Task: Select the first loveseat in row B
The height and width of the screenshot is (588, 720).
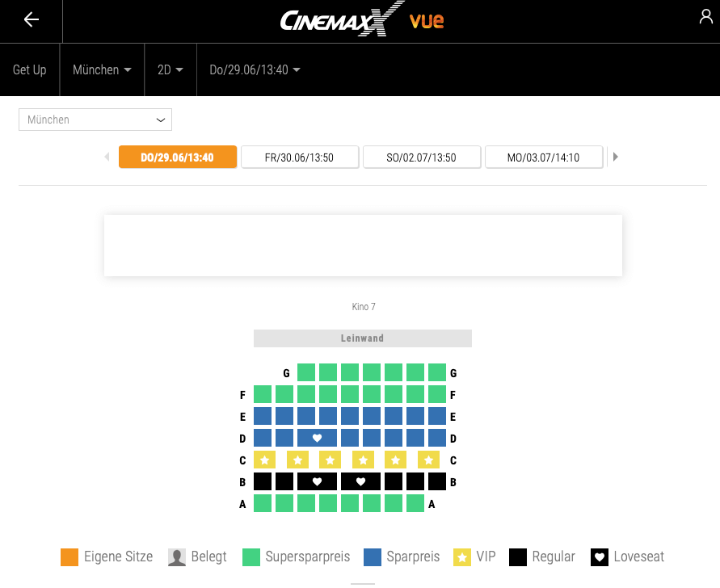Action: click(317, 481)
